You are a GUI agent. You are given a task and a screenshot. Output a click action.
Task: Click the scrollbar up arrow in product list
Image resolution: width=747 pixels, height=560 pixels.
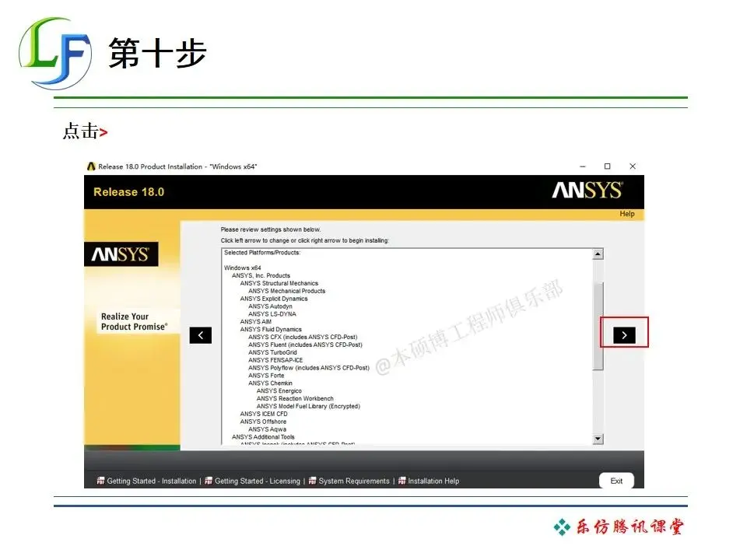pos(598,254)
